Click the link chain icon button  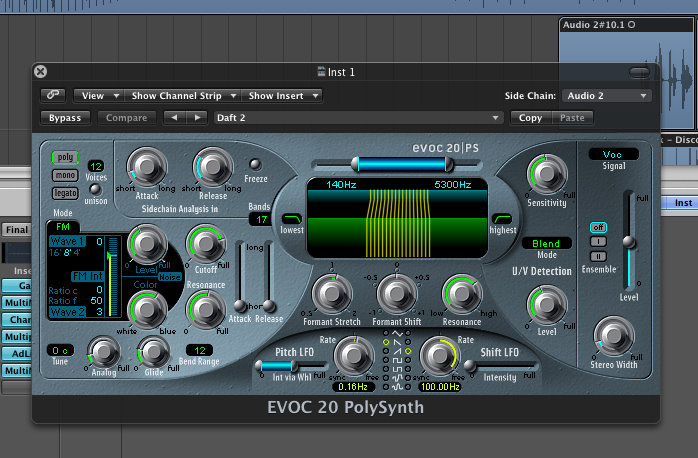click(x=53, y=95)
